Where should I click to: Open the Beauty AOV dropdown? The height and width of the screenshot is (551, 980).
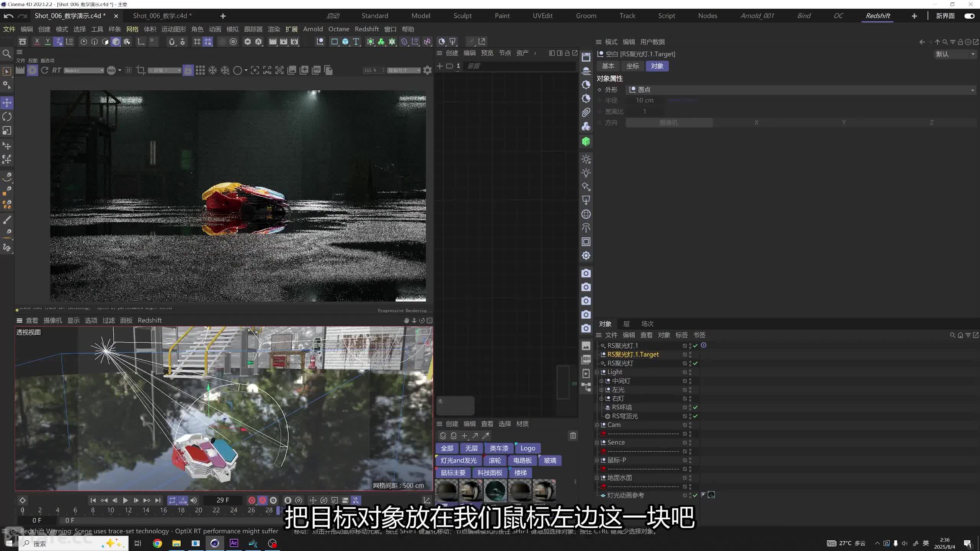click(x=84, y=70)
